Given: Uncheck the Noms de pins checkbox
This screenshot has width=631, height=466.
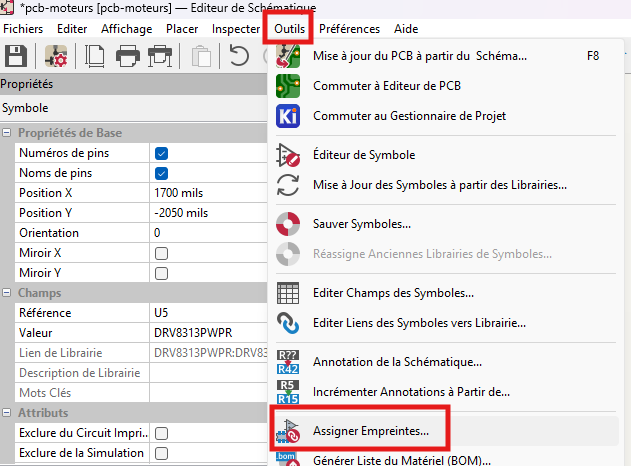Looking at the screenshot, I should [x=161, y=173].
